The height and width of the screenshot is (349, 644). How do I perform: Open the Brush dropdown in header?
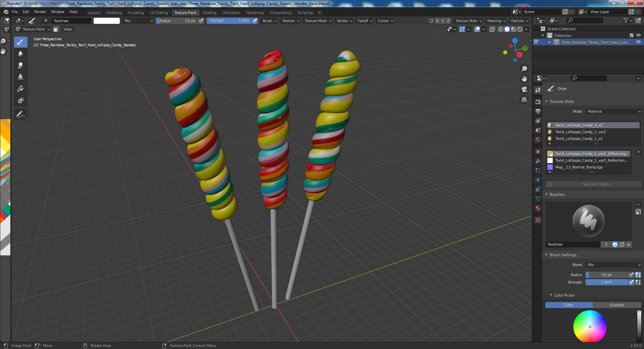click(269, 21)
